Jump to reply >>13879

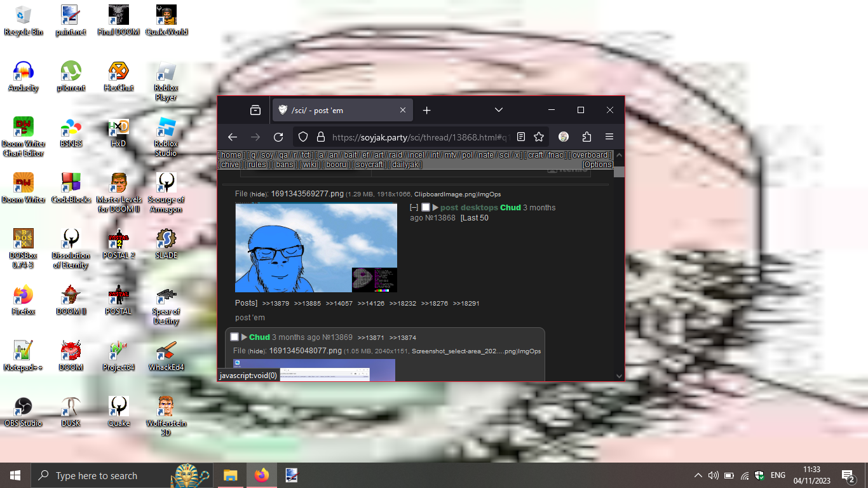[276, 304]
